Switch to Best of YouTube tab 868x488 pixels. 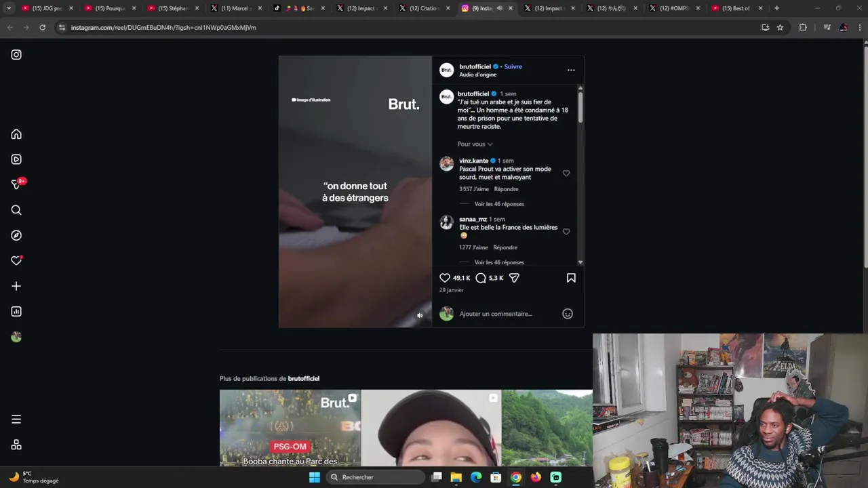[736, 8]
